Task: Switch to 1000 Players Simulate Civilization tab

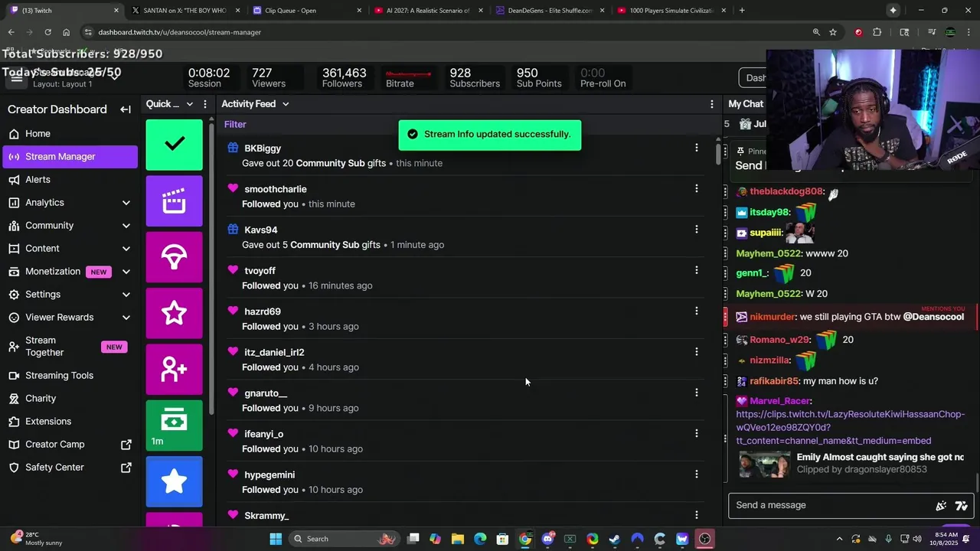Action: [x=671, y=11]
